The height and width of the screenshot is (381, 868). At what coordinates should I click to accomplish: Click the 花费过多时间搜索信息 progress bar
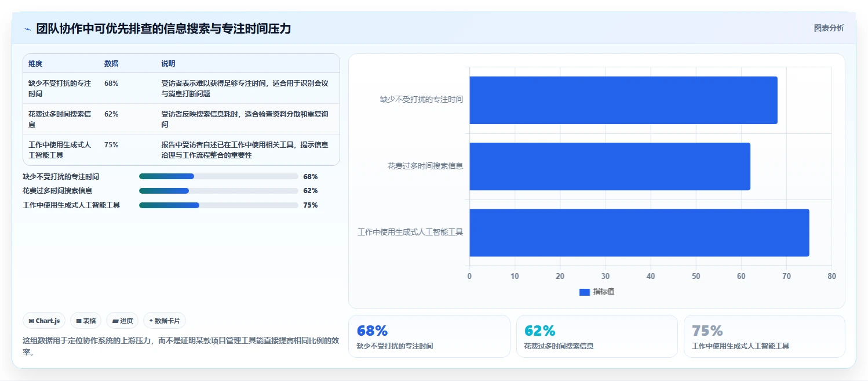(218, 191)
